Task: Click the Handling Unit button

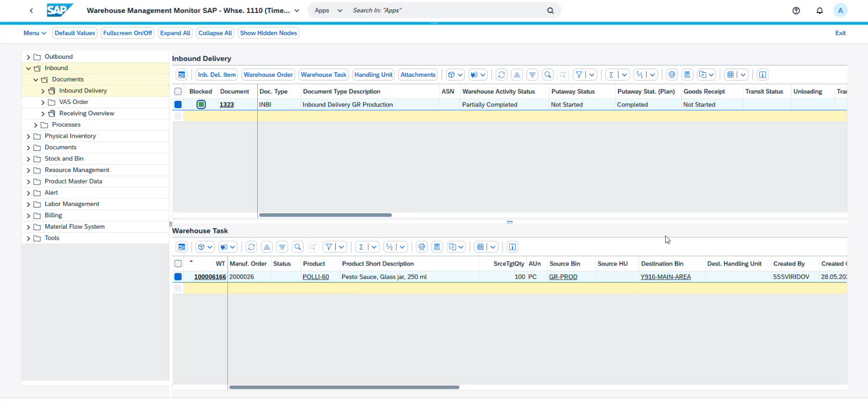Action: click(373, 75)
